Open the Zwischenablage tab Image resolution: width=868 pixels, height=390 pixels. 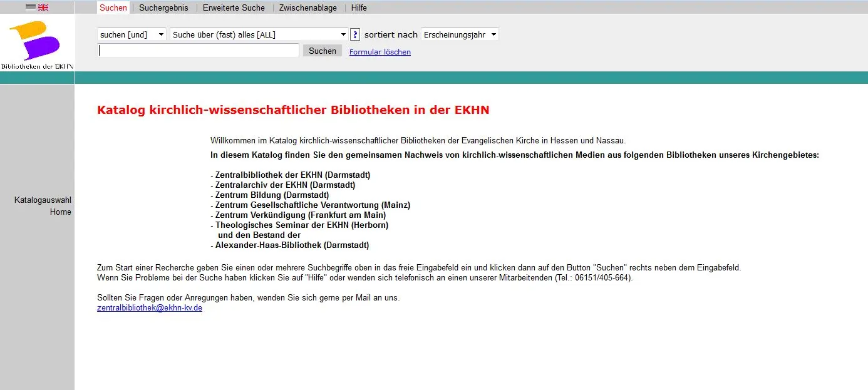(308, 8)
